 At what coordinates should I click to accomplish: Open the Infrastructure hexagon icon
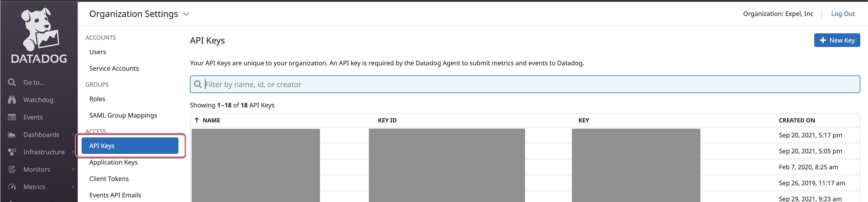tap(12, 152)
